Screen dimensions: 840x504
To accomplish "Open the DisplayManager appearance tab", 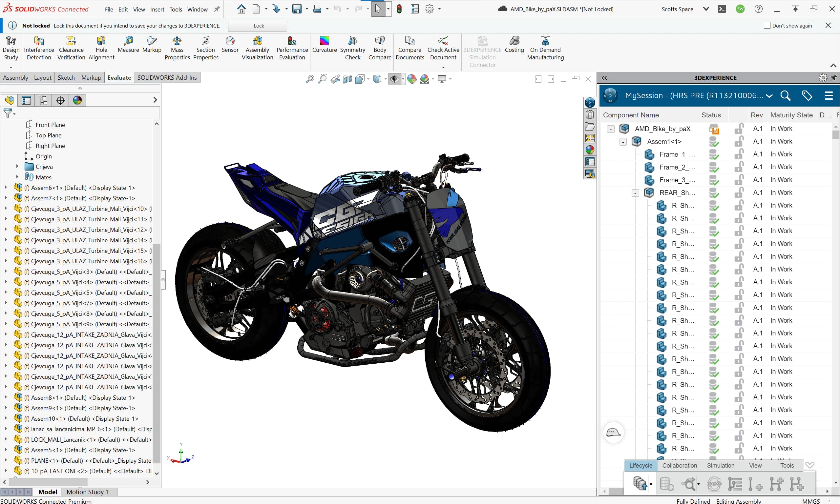I will [x=77, y=100].
